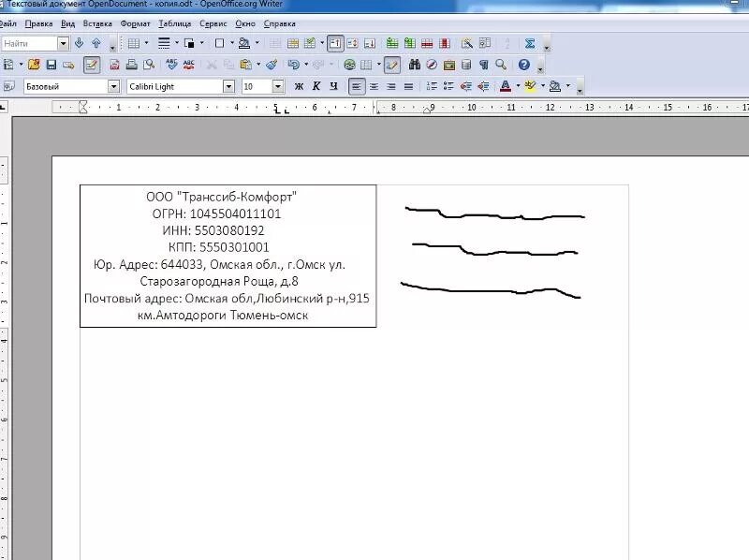Open Find and Replace binoculars
749x560 pixels.
tap(414, 65)
